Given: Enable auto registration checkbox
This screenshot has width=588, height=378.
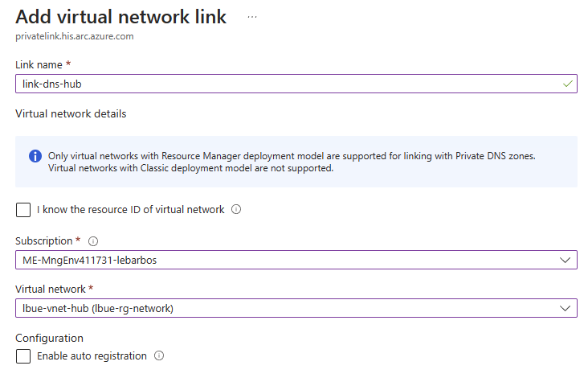Looking at the screenshot, I should click(x=23, y=355).
